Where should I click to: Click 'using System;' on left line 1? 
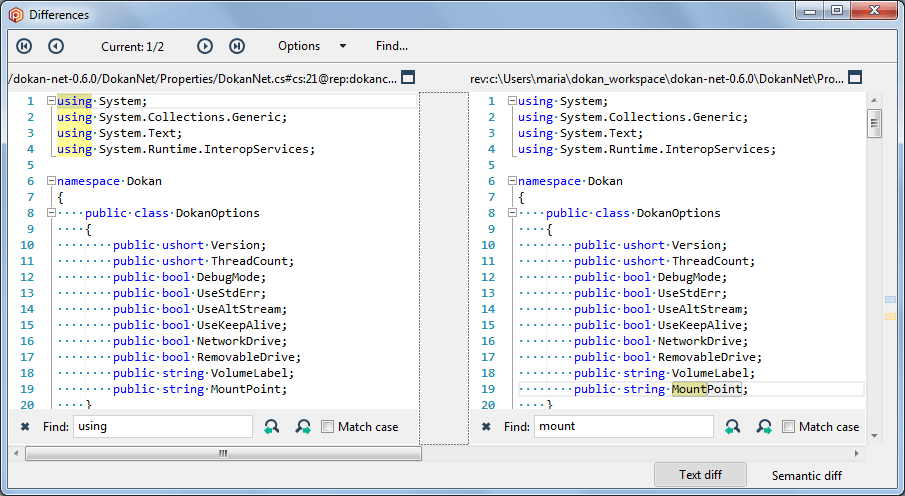pyautogui.click(x=102, y=101)
